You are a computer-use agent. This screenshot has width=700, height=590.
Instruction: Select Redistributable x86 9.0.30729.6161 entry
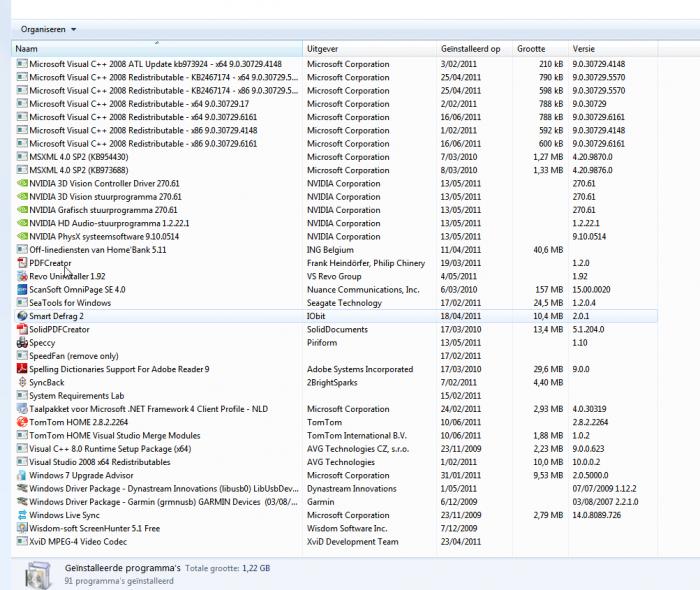tap(336, 144)
